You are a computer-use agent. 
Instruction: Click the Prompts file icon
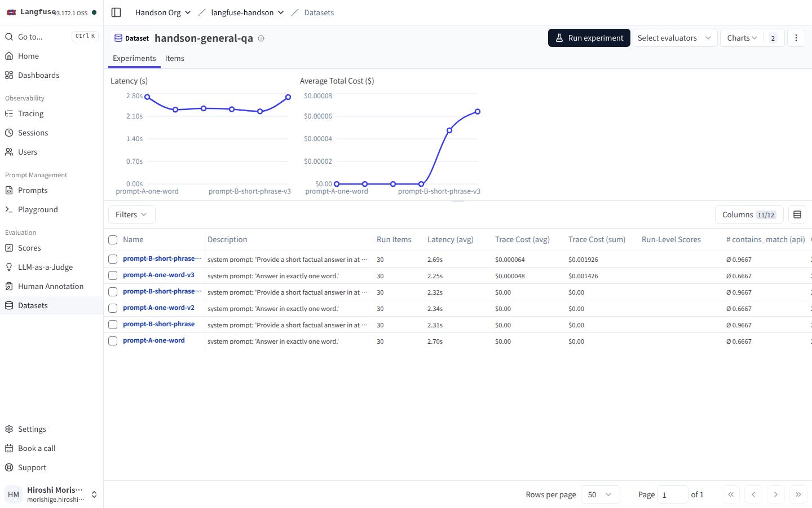(x=9, y=190)
